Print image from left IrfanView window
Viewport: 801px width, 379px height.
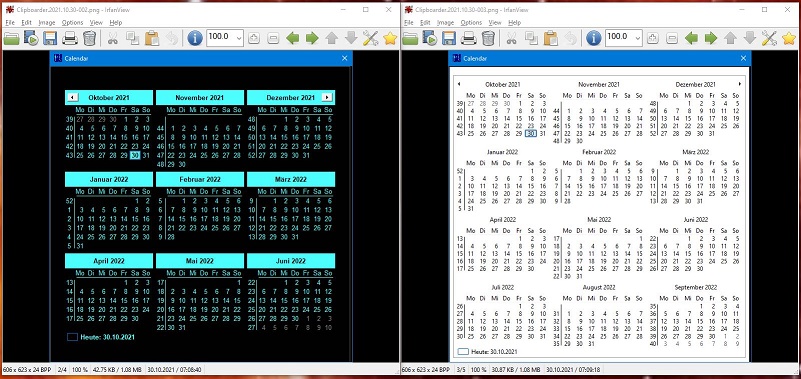point(69,38)
